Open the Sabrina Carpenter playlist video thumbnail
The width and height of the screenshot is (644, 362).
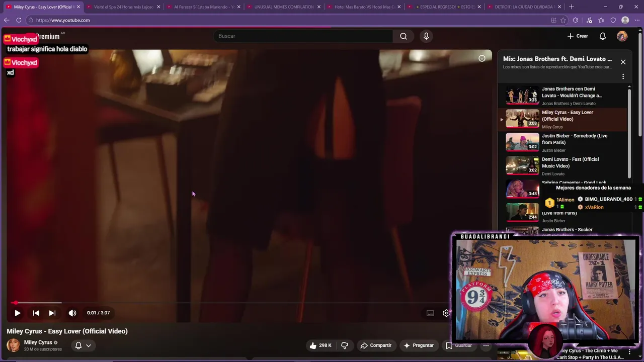(522, 189)
